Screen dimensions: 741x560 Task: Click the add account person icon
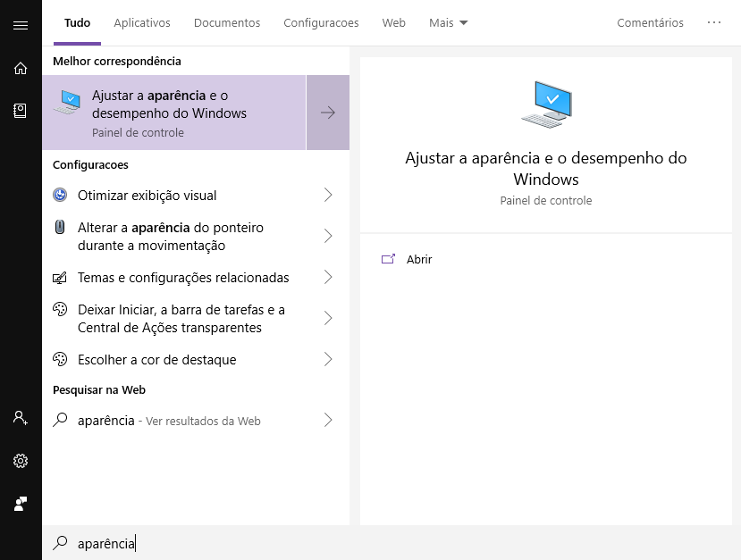(21, 417)
